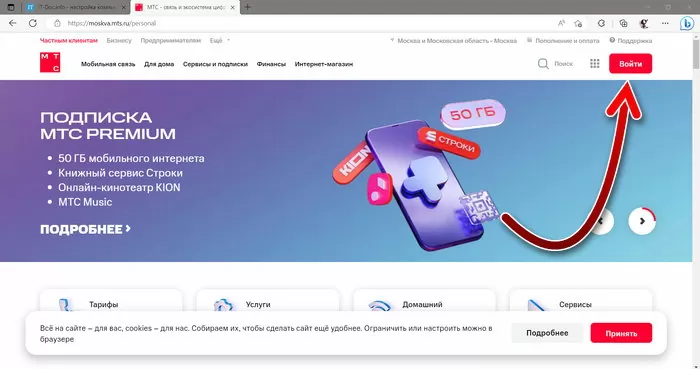Go to previous banner slide arrow

click(x=601, y=221)
